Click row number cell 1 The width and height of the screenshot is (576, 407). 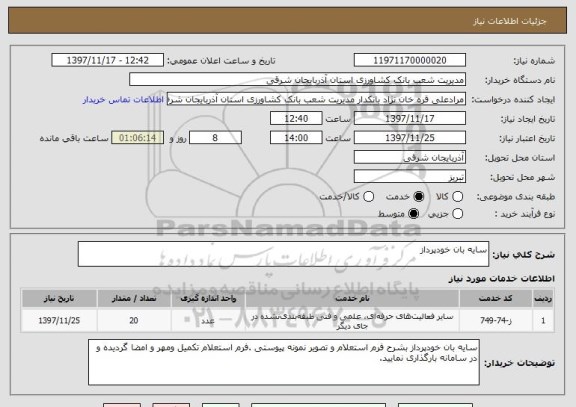(543, 321)
